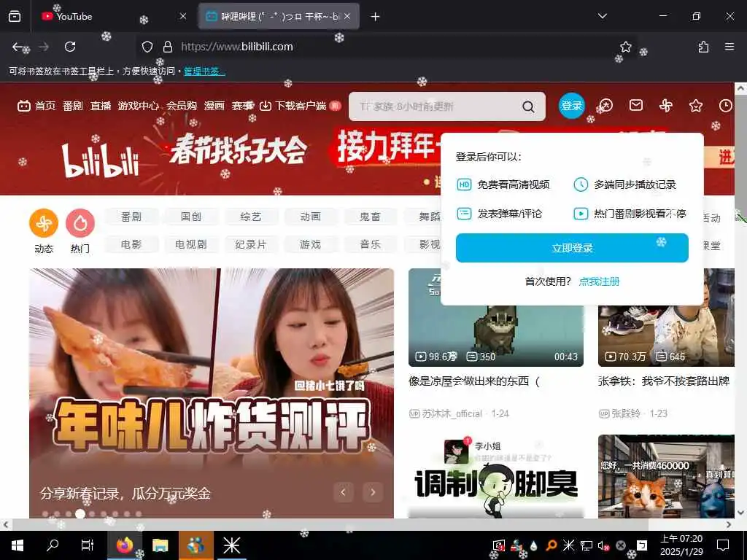Open the messages envelope icon
Viewport: 747px width, 560px height.
pos(636,105)
